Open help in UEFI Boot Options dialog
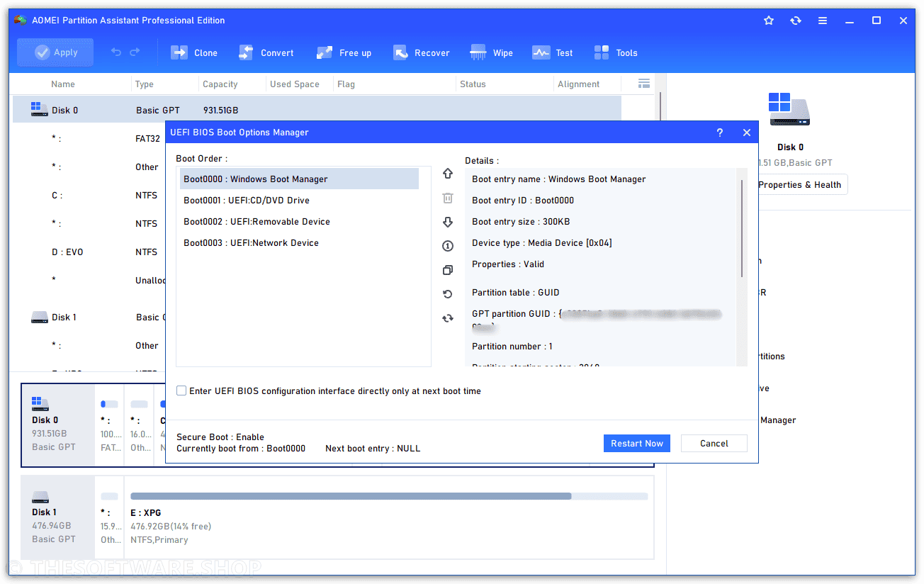The width and height of the screenshot is (924, 584). tap(719, 133)
